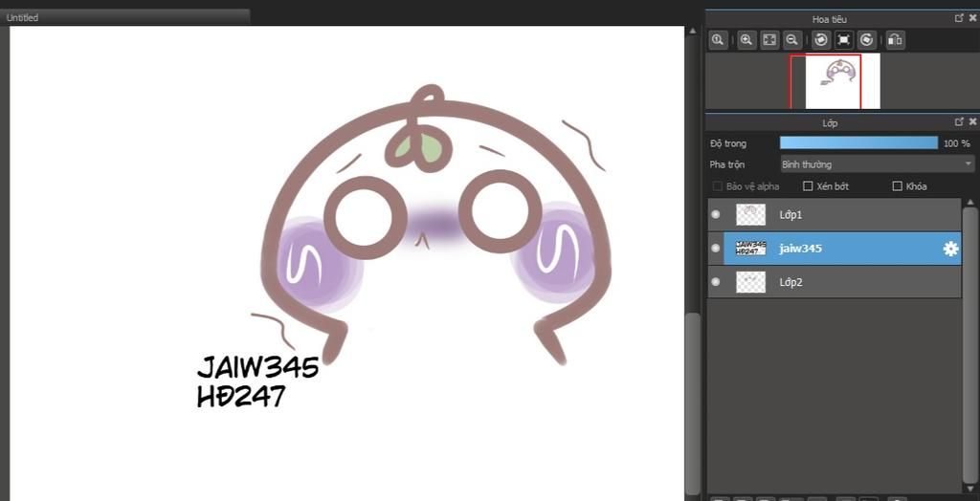Click the Lớp1 layer thumbnail

750,215
